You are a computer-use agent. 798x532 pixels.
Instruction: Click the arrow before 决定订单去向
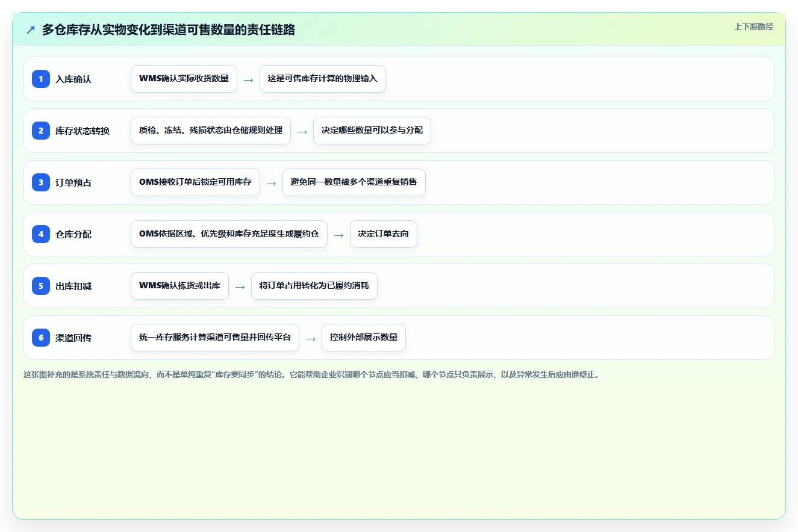pyautogui.click(x=339, y=235)
